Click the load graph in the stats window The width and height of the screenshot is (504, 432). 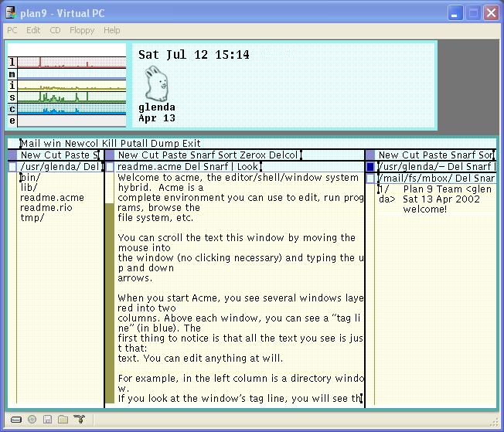point(72,63)
